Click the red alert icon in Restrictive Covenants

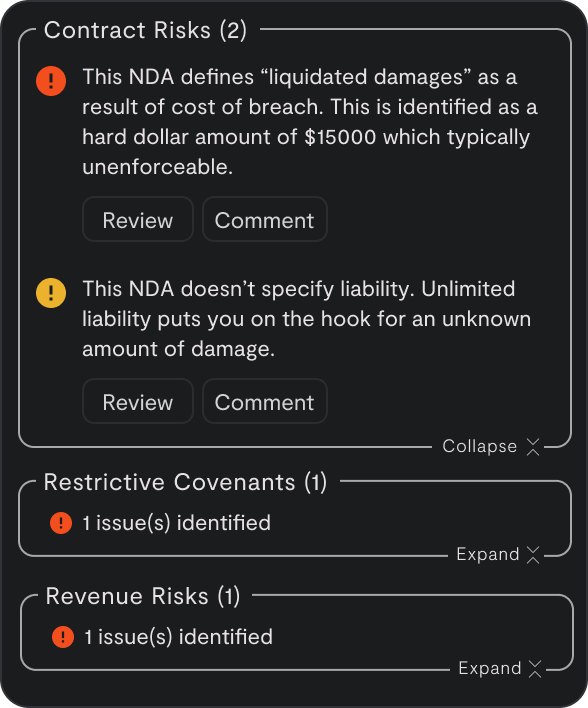61,523
